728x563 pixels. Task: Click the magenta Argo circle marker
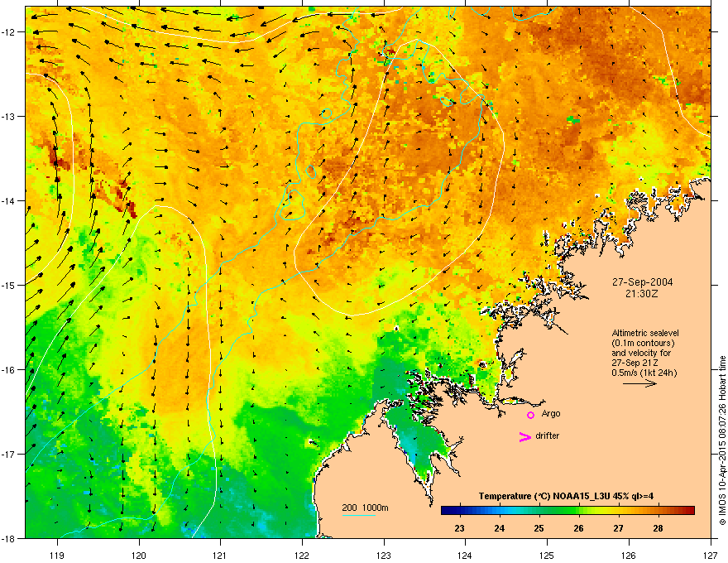pos(530,415)
